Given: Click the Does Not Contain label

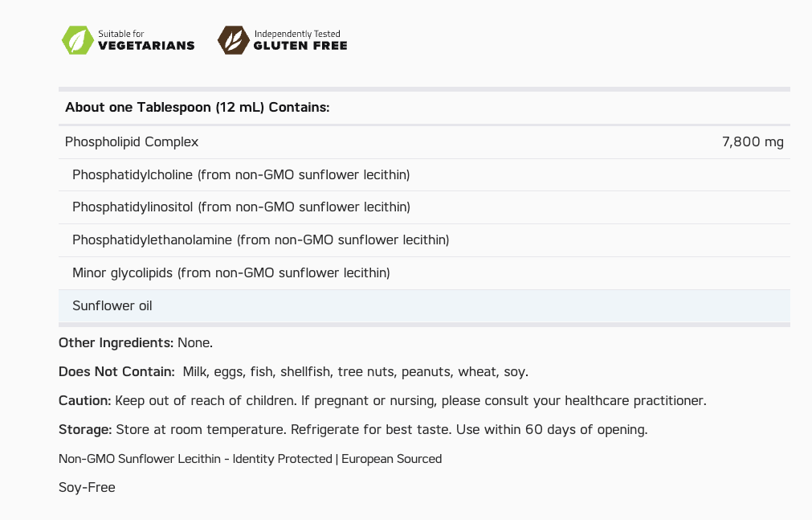Looking at the screenshot, I should 116,371.
